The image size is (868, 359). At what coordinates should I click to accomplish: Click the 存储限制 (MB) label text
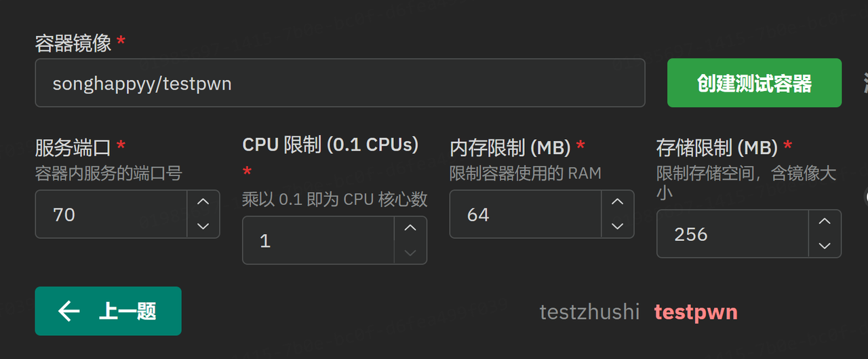point(717,147)
